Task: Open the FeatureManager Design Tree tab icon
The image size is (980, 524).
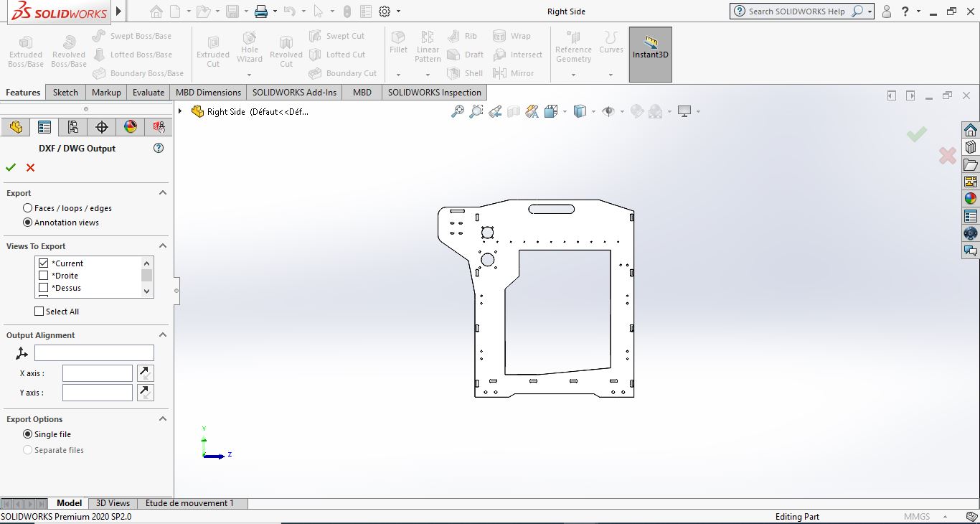Action: 16,127
